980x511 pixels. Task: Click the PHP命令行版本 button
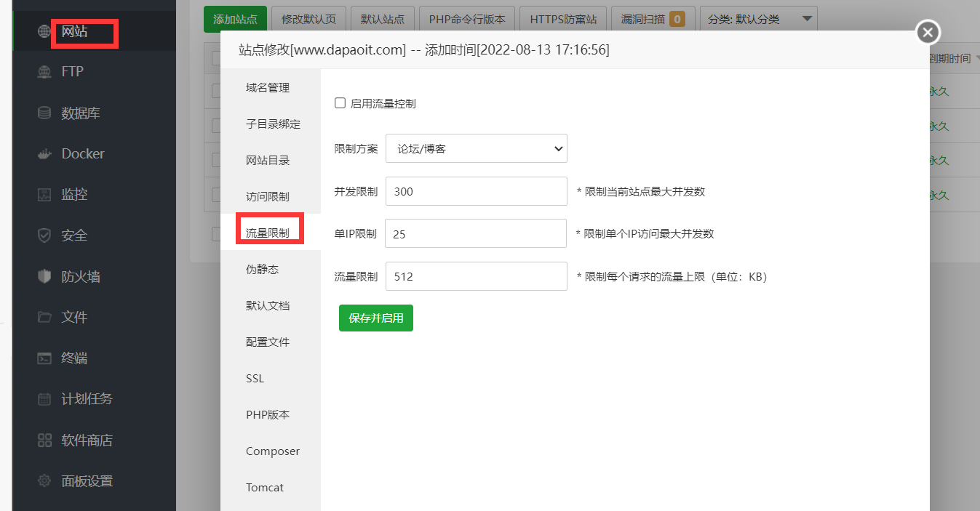[467, 19]
